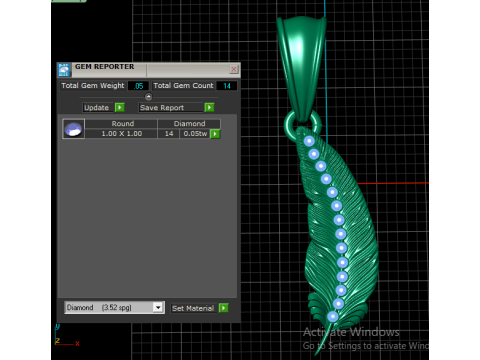Screen dimensions: 480x360
Task: Click the Total Gem Weight value field
Action: pyautogui.click(x=138, y=86)
